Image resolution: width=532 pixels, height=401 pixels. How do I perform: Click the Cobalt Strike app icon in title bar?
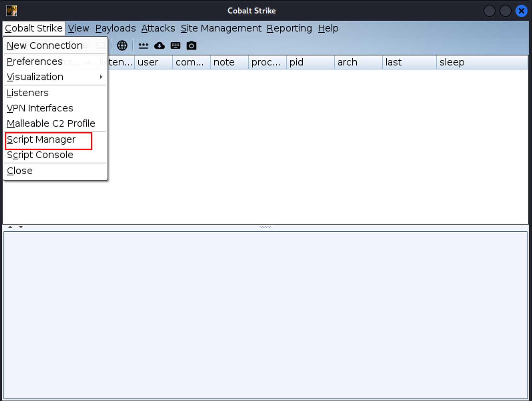pyautogui.click(x=12, y=11)
